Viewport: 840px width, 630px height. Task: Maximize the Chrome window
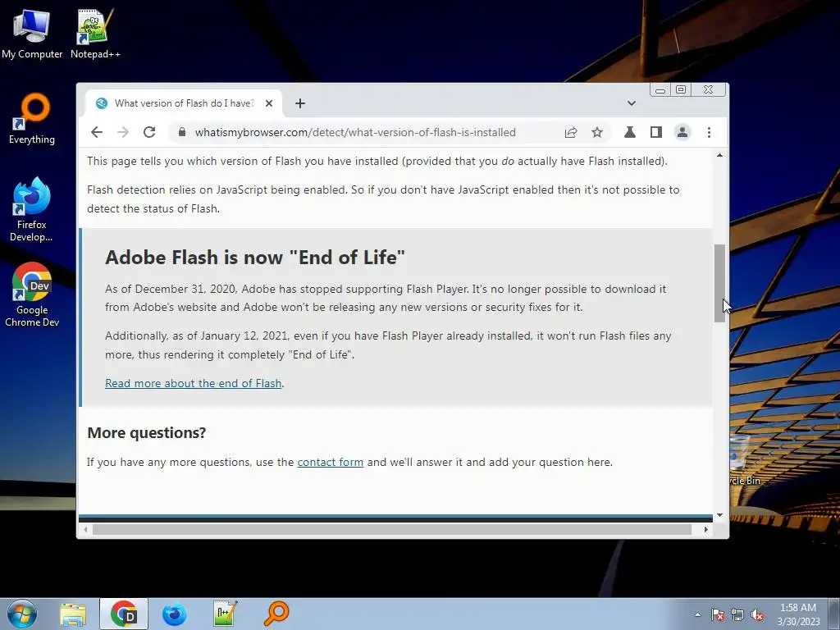(680, 89)
